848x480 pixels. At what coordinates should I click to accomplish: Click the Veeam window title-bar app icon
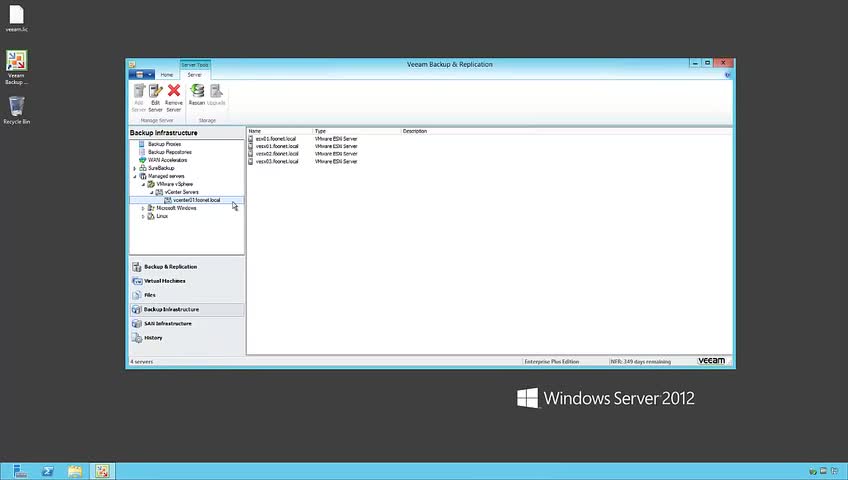(x=132, y=64)
